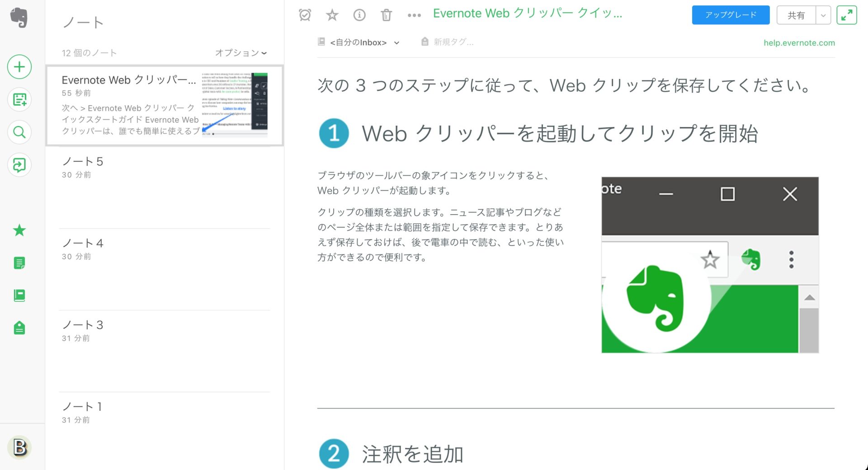Viewport: 868px width, 470px height.
Task: Create a new note with the plus icon
Action: coord(19,67)
